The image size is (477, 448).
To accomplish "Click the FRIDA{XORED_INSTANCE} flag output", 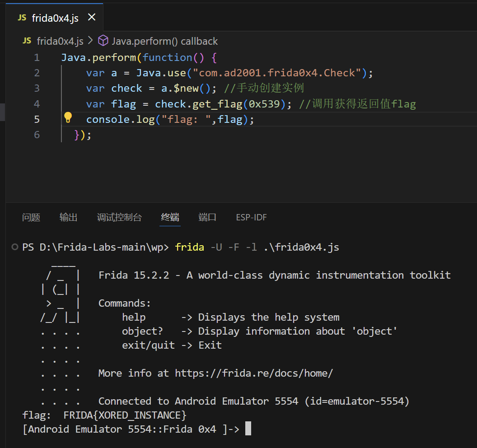I will pyautogui.click(x=125, y=415).
